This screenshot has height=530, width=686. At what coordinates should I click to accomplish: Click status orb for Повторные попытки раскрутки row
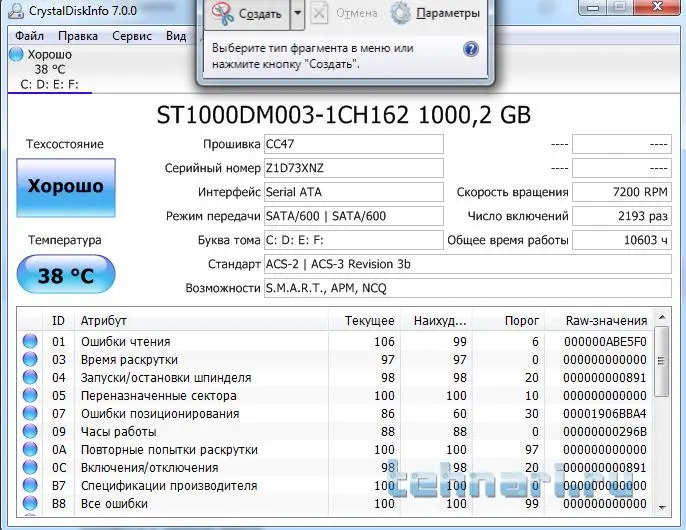30,449
